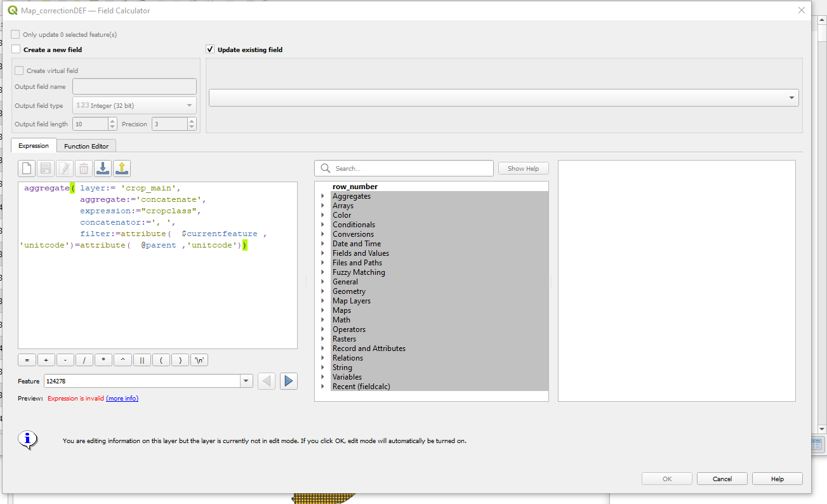Go to next feature arrow
The image size is (827, 504).
(289, 381)
